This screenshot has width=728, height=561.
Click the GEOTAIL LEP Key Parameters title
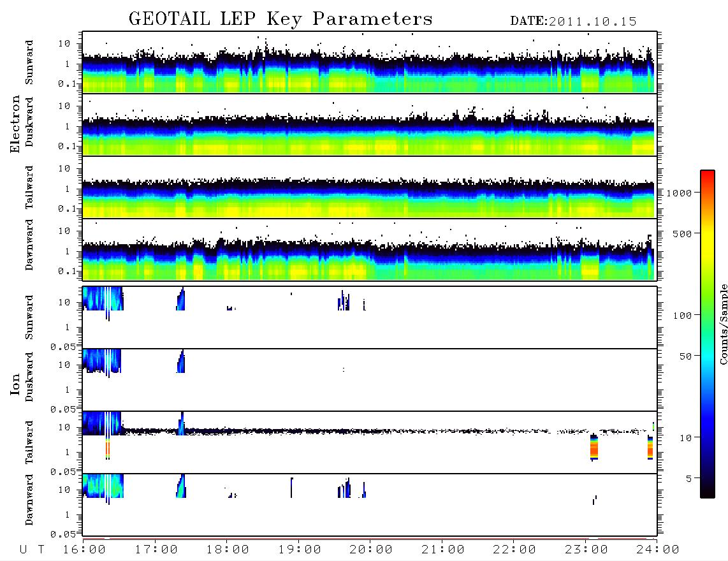pyautogui.click(x=280, y=20)
